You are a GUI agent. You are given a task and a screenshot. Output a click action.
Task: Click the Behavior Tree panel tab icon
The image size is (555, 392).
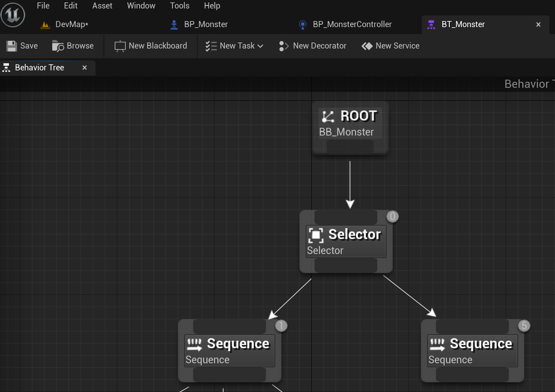click(x=6, y=68)
